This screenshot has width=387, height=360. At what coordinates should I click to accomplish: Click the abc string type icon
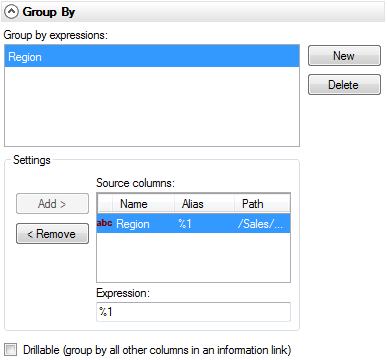click(x=104, y=223)
